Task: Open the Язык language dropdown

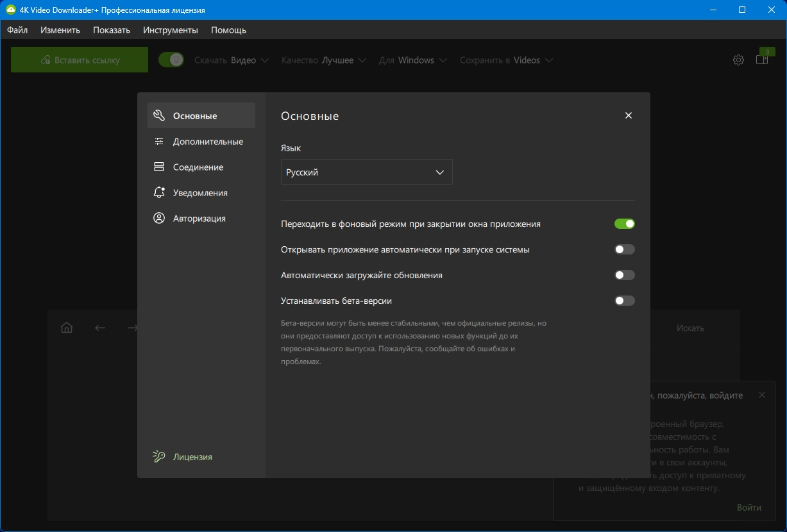Action: tap(366, 172)
